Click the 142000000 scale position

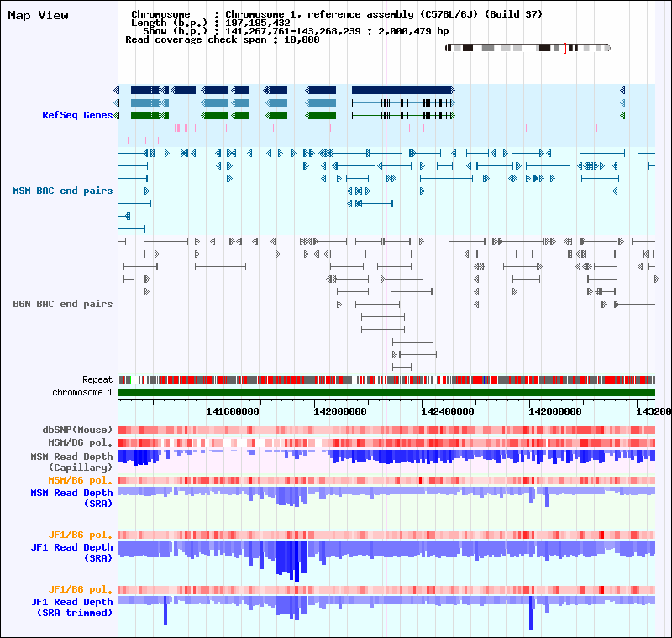tap(340, 411)
